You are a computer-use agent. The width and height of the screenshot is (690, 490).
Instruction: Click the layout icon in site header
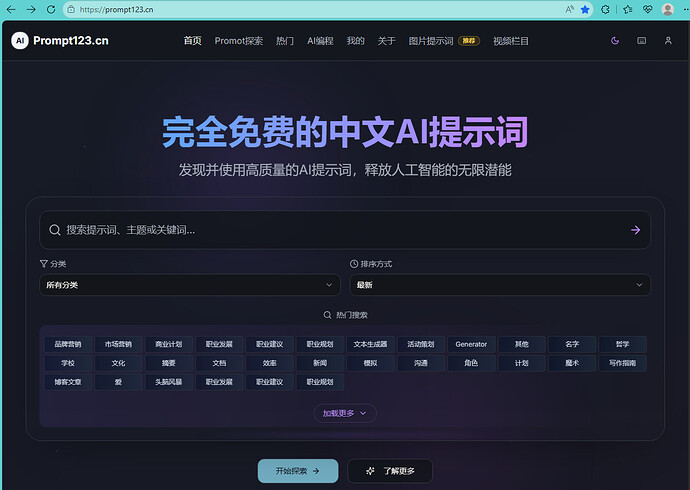coord(642,40)
